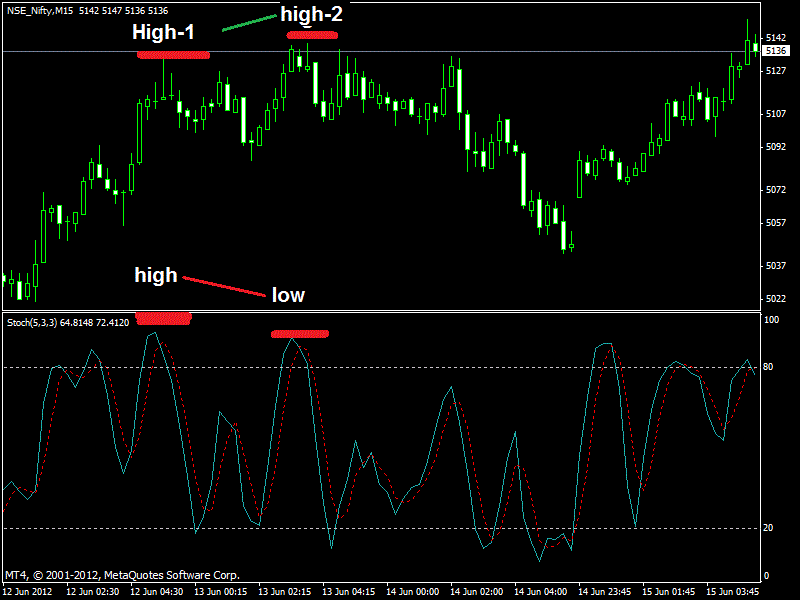Click the 5092 price axis label
The image size is (800, 600).
click(x=776, y=147)
